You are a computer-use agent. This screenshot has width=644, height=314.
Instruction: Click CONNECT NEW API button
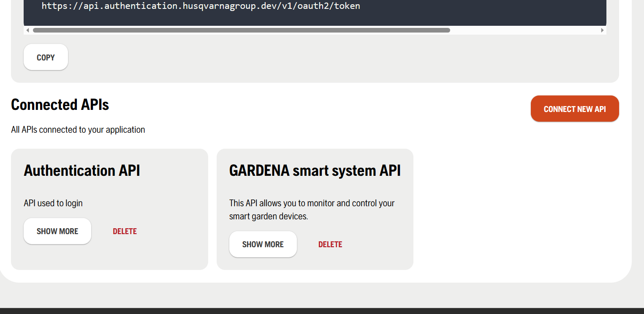(x=575, y=109)
